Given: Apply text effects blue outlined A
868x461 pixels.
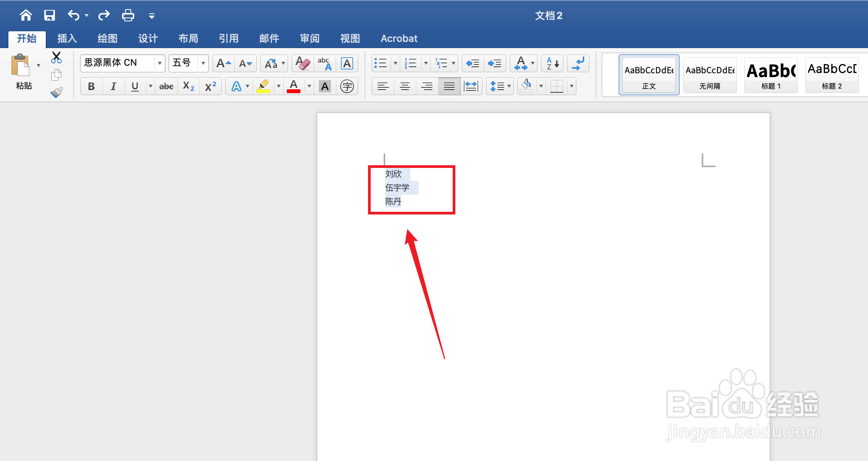Looking at the screenshot, I should click(x=236, y=86).
